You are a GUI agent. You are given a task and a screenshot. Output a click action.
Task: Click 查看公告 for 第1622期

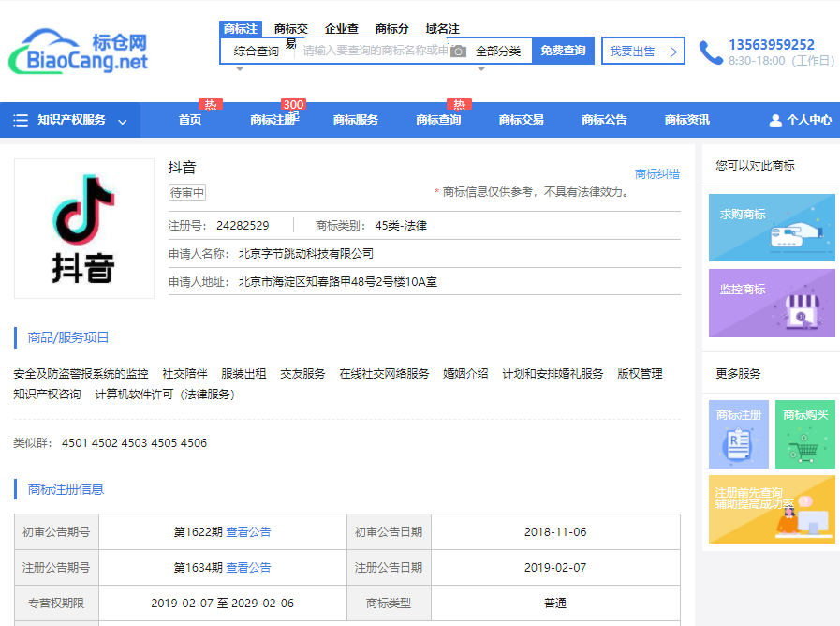[x=248, y=532]
